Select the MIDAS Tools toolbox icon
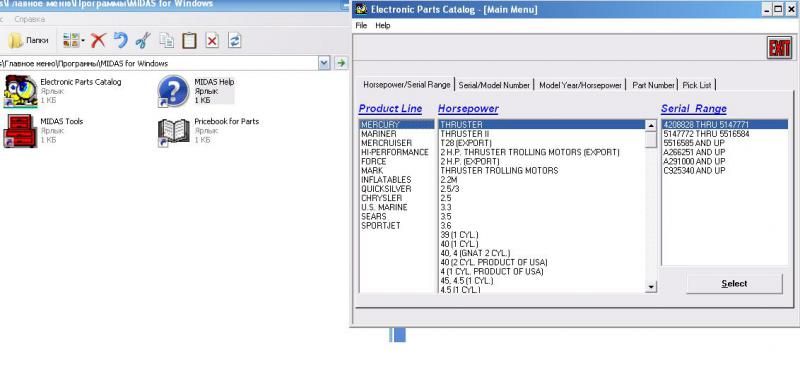Viewport: 800px width, 381px height. click(20, 131)
